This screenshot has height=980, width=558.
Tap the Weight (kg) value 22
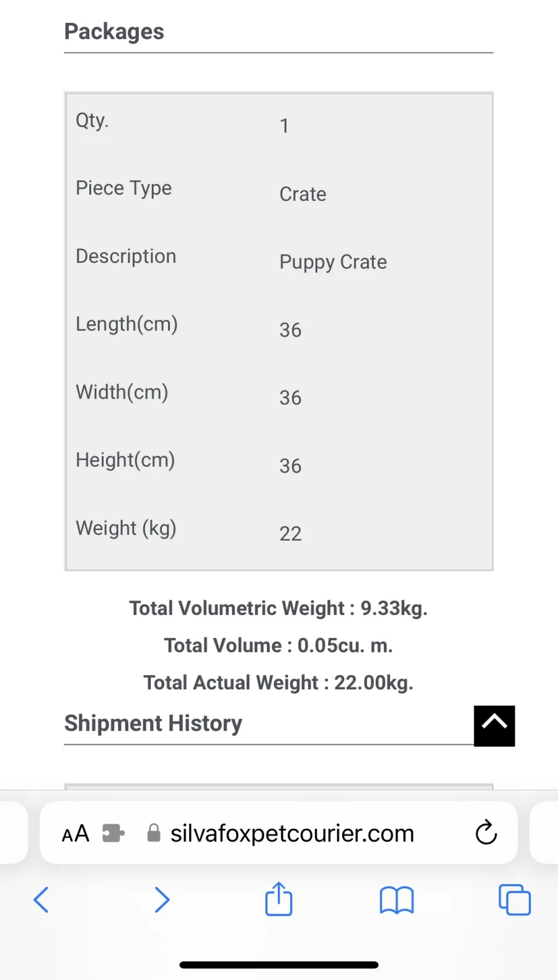pos(290,534)
